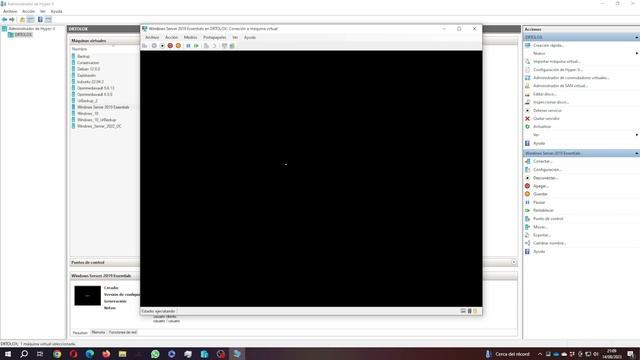The image size is (640, 360).
Task: Click the Back arrow in Hyper-V Manager toolbar
Action: [4, 20]
